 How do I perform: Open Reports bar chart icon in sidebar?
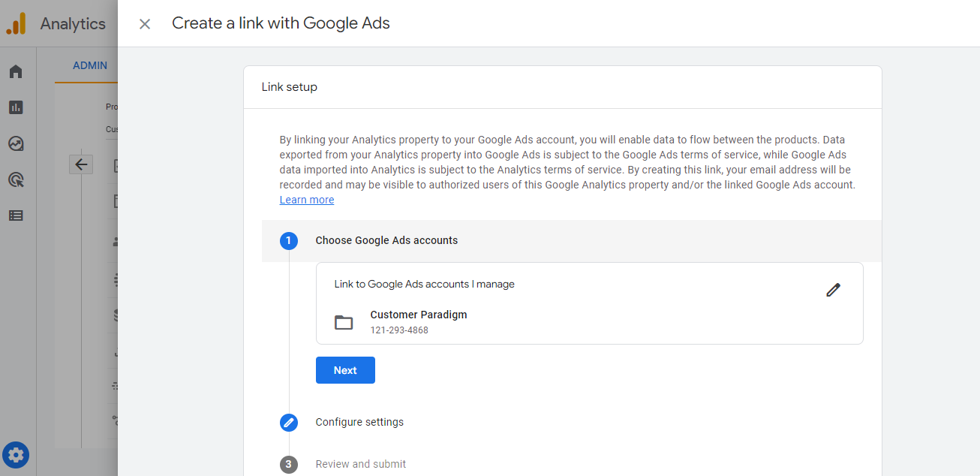coord(16,107)
